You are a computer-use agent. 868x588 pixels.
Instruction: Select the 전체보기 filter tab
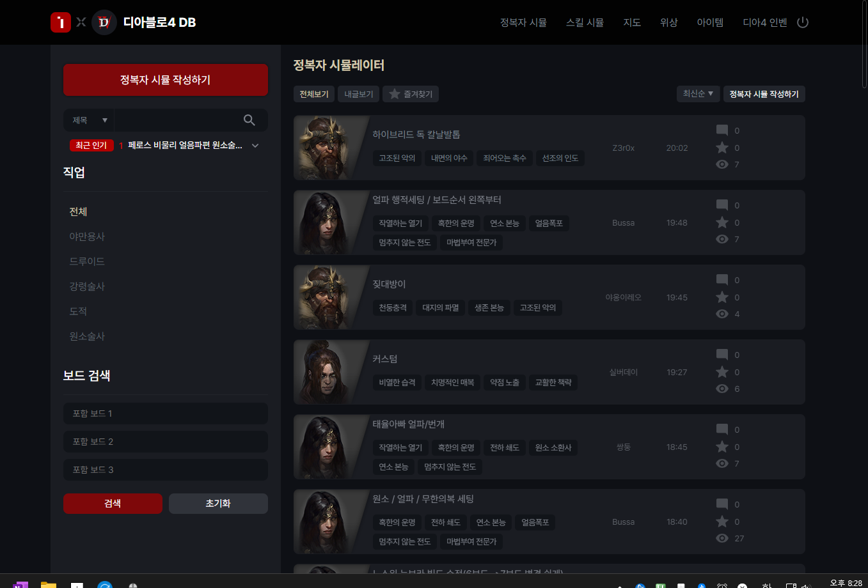pyautogui.click(x=314, y=94)
